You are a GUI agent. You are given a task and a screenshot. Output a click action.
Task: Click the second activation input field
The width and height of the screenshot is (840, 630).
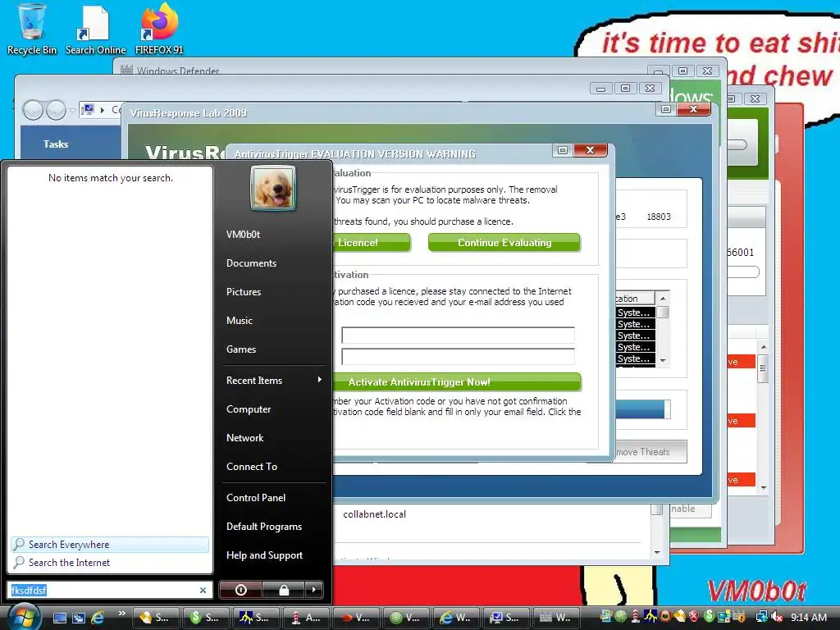pos(458,356)
